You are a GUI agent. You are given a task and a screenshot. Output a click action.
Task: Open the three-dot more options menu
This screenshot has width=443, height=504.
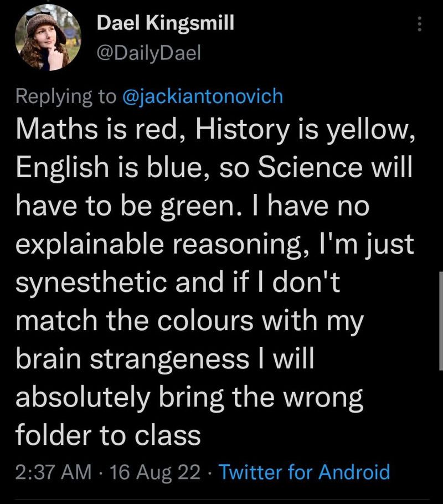[419, 23]
